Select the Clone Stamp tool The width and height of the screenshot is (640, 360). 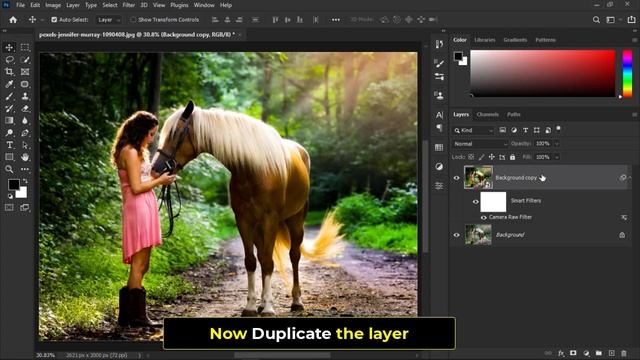coord(25,96)
